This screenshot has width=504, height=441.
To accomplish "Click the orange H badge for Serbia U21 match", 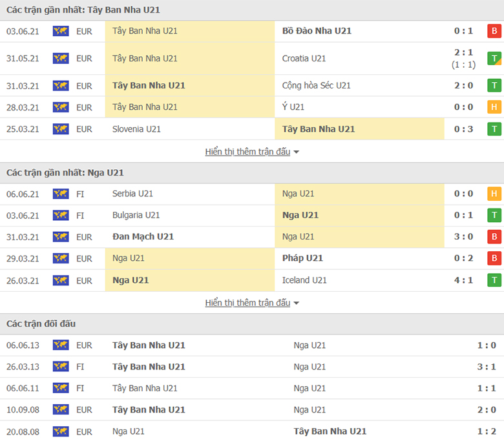I will 494,194.
